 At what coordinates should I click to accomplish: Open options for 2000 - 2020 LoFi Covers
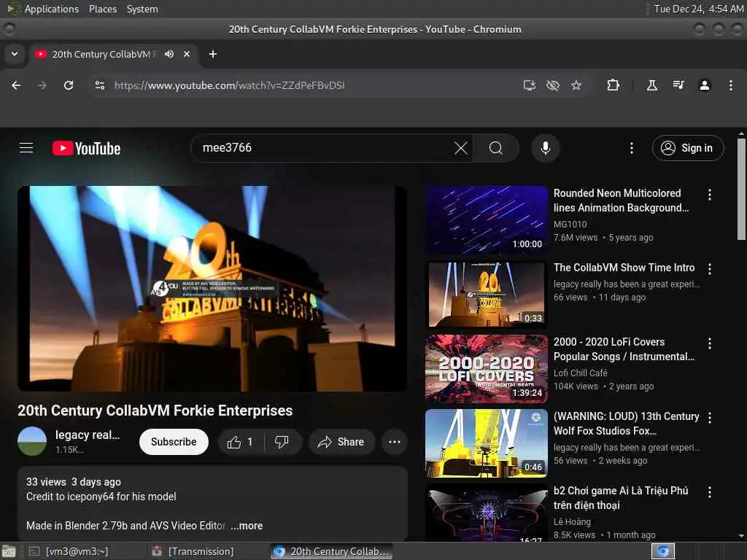(710, 343)
